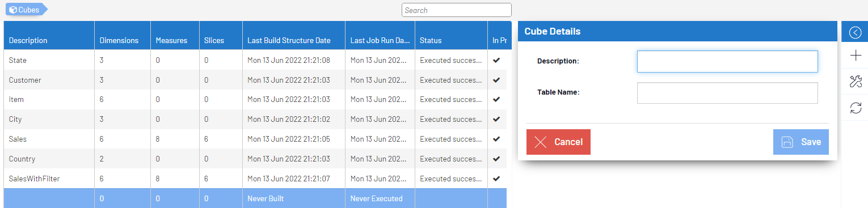Sort by Last Build Structure Date header

click(289, 40)
